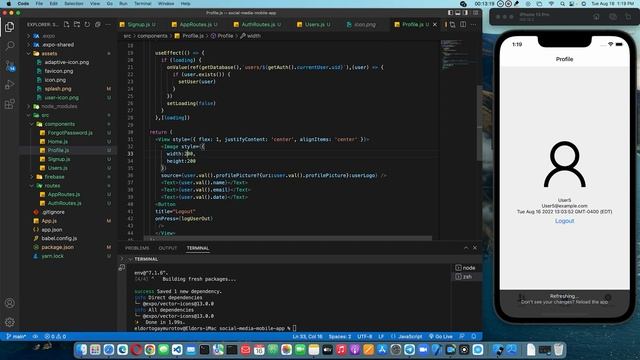
Task: Click Collapse Folders icon in Explorer
Action: pos(98,24)
